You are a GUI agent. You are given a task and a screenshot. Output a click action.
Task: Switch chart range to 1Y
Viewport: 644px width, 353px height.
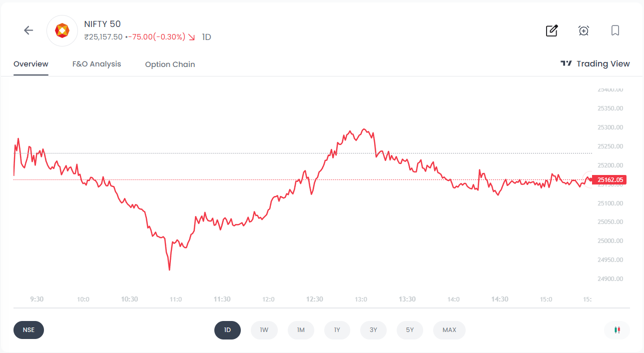click(x=337, y=330)
